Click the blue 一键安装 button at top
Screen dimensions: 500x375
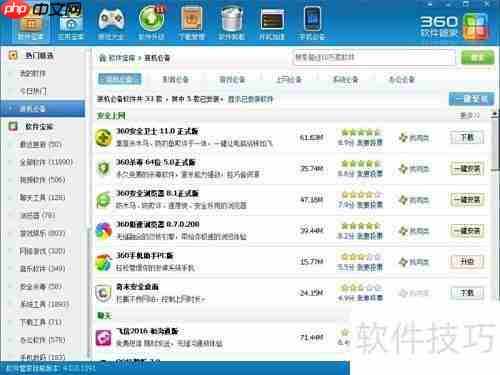click(x=471, y=99)
